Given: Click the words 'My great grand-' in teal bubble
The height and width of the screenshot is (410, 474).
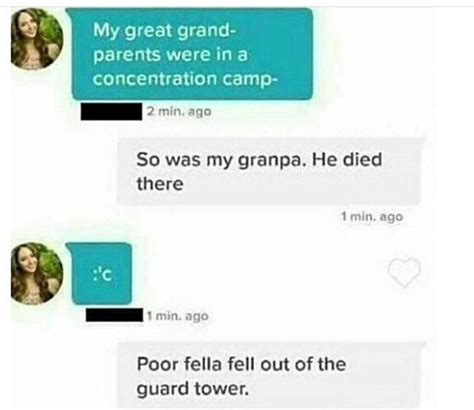Looking at the screenshot, I should 164,31.
